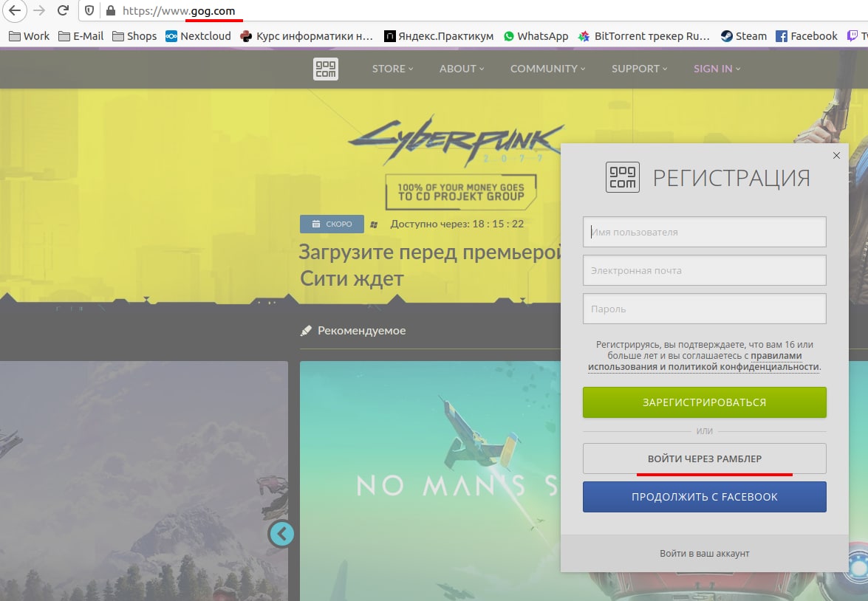Expand the COMMUNITY menu
Screen dimensions: 868x601
click(x=547, y=69)
